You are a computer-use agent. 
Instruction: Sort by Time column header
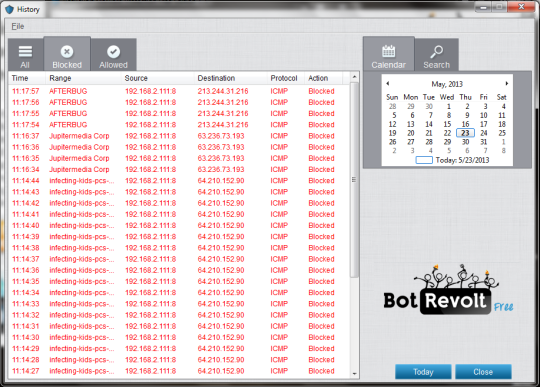[27, 78]
